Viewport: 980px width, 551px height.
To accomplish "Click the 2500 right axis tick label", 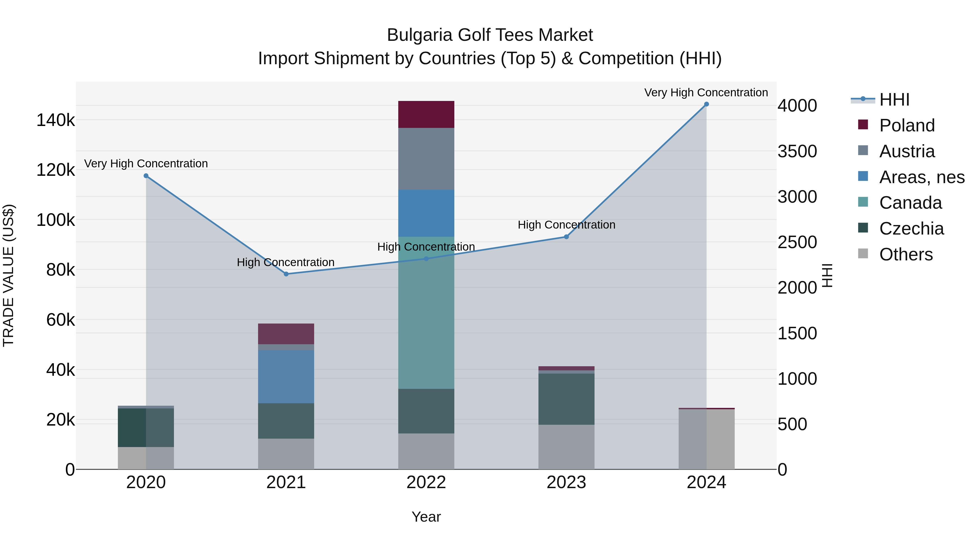I will coord(797,242).
